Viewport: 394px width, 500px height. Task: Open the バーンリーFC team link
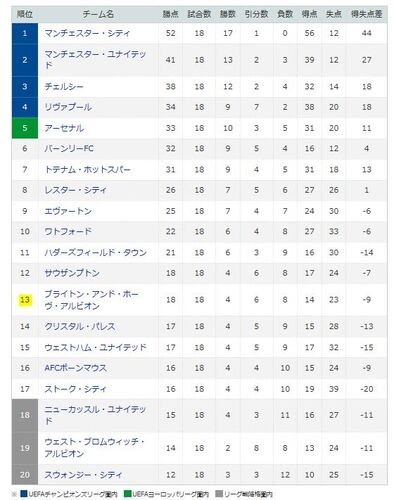coord(69,148)
